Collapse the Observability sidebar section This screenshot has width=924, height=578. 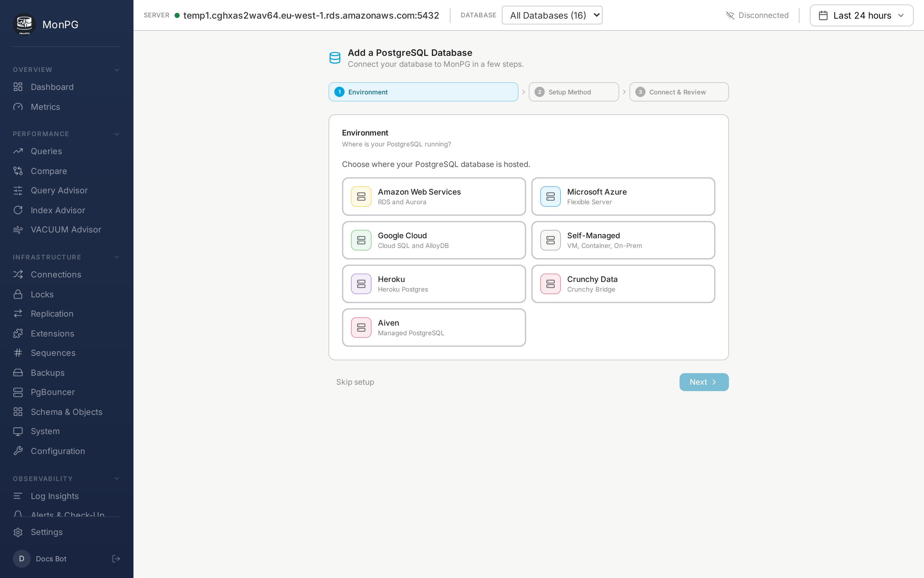[x=117, y=478]
